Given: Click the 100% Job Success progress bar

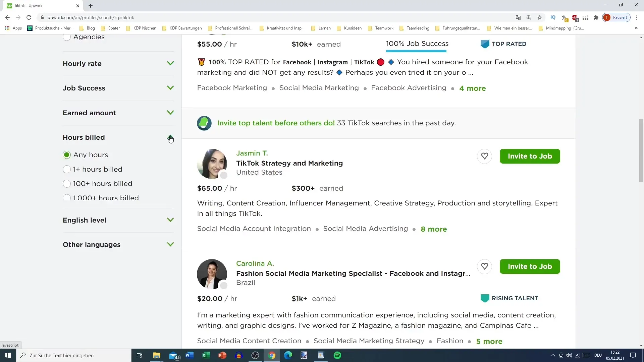Looking at the screenshot, I should point(416,51).
